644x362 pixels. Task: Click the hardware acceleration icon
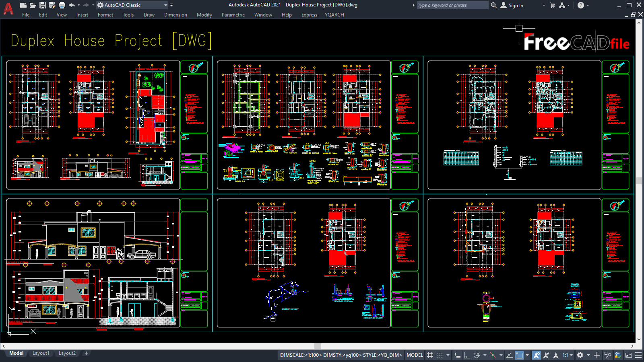618,355
